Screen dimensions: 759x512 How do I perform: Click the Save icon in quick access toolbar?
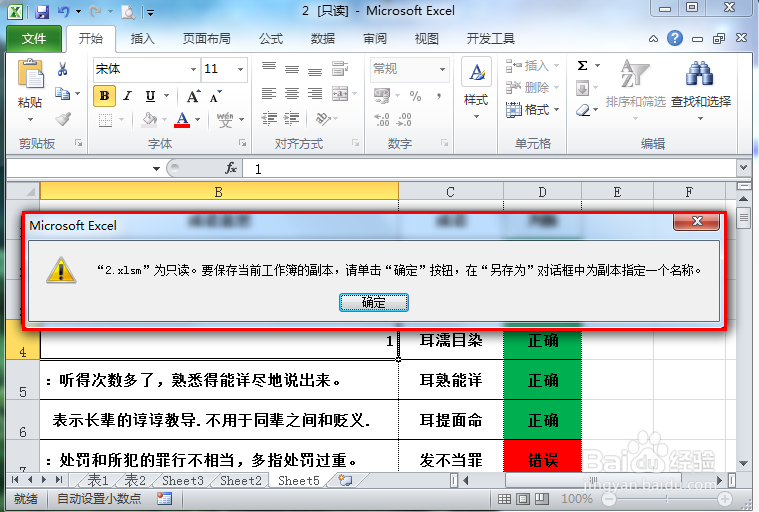click(42, 12)
